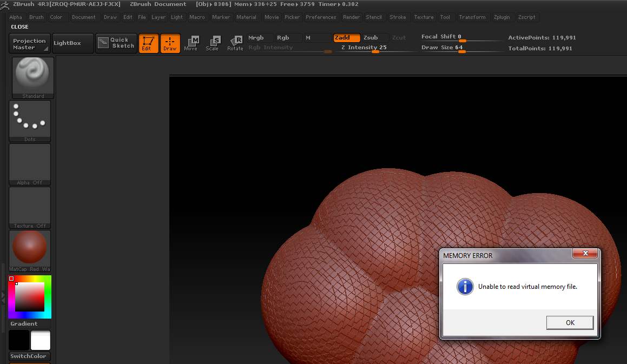Toggle Zcut mode
Viewport: 627px width, 364px height.
[x=399, y=38]
